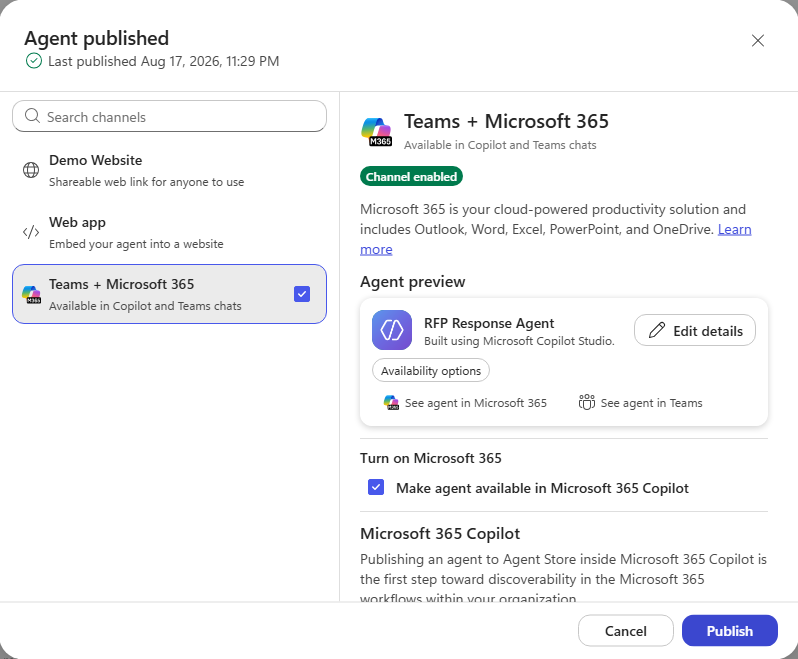Click the Edit details button
The width and height of the screenshot is (798, 659).
pos(695,331)
